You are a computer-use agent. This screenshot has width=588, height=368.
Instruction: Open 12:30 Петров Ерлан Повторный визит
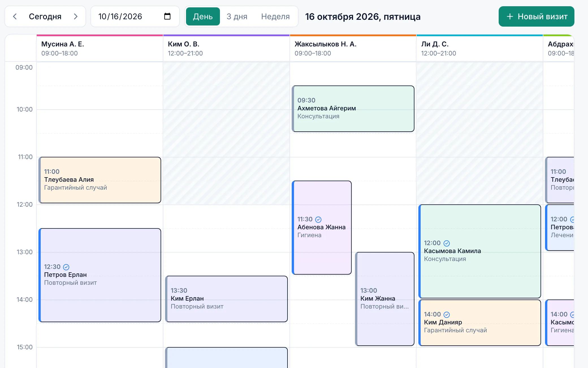100,275
